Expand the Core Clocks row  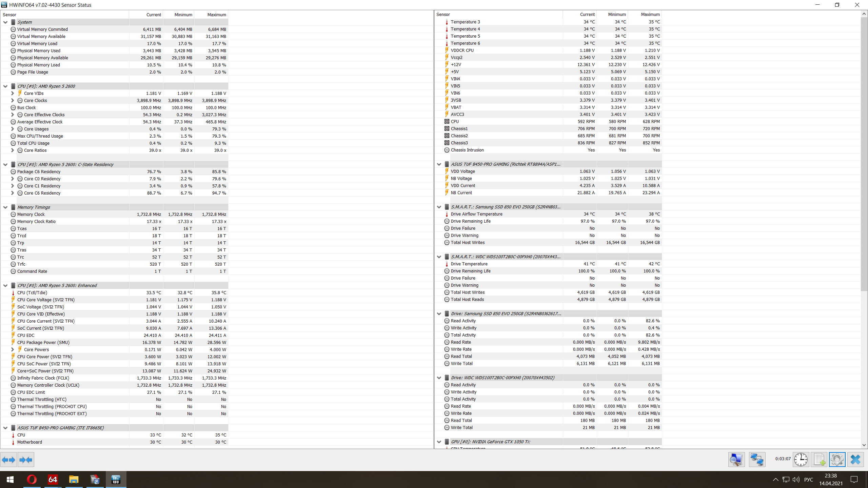13,100
